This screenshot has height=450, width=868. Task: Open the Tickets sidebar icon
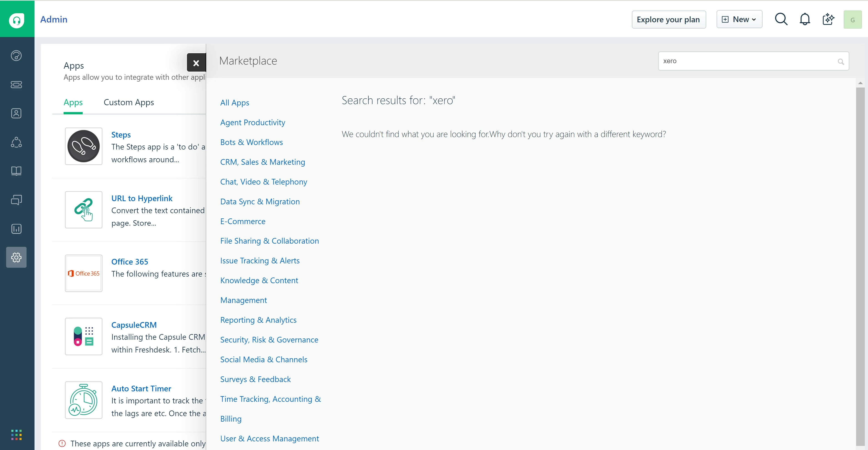[x=16, y=85]
